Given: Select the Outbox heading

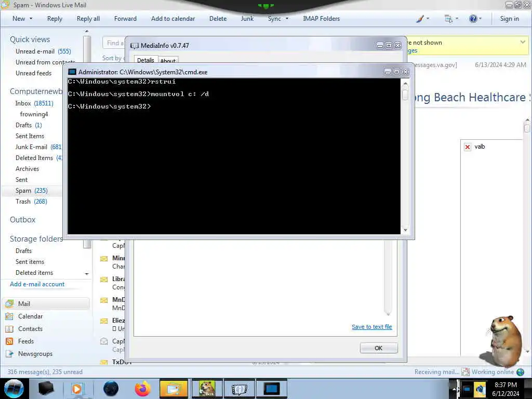Looking at the screenshot, I should [x=22, y=220].
